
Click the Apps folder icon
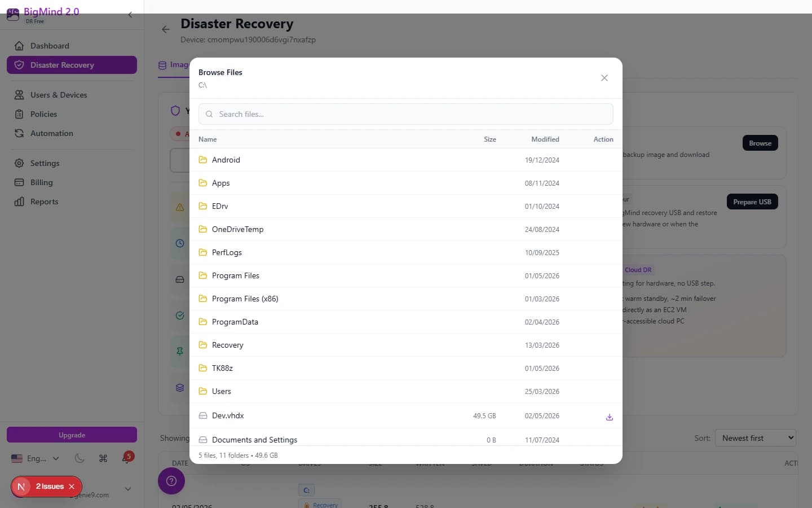(x=203, y=183)
